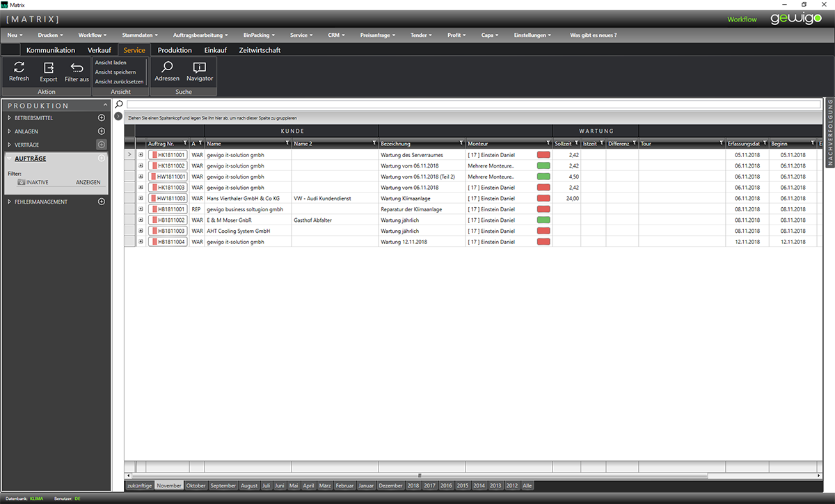Switch to the Zeitwirtschaft tab
This screenshot has height=504, width=835.
[260, 50]
